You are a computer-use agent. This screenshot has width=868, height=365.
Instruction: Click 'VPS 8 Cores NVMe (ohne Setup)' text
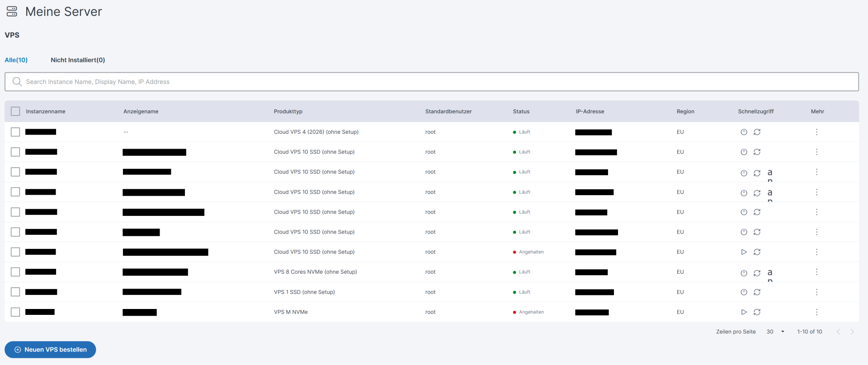(x=316, y=272)
